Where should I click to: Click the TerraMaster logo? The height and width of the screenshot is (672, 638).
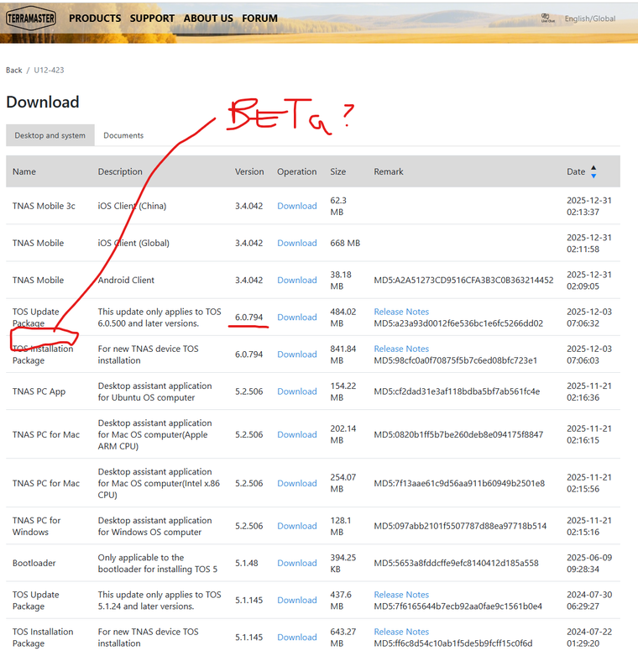pos(31,18)
